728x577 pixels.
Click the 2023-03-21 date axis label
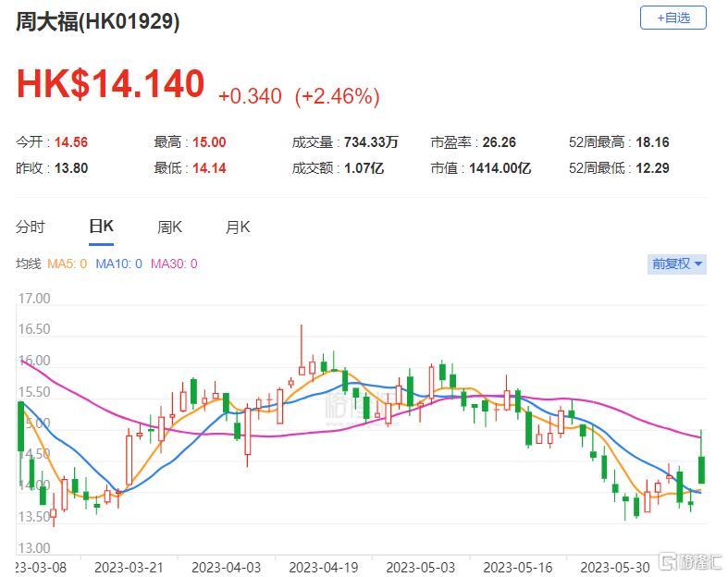click(129, 567)
